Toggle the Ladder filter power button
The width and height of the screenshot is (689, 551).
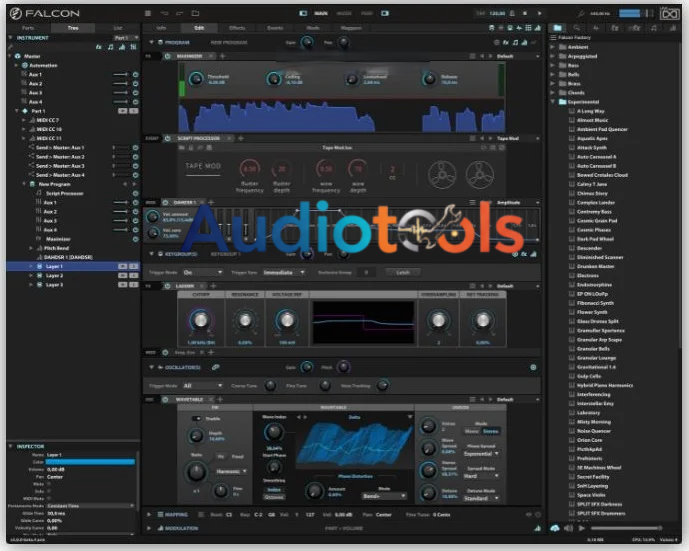167,286
